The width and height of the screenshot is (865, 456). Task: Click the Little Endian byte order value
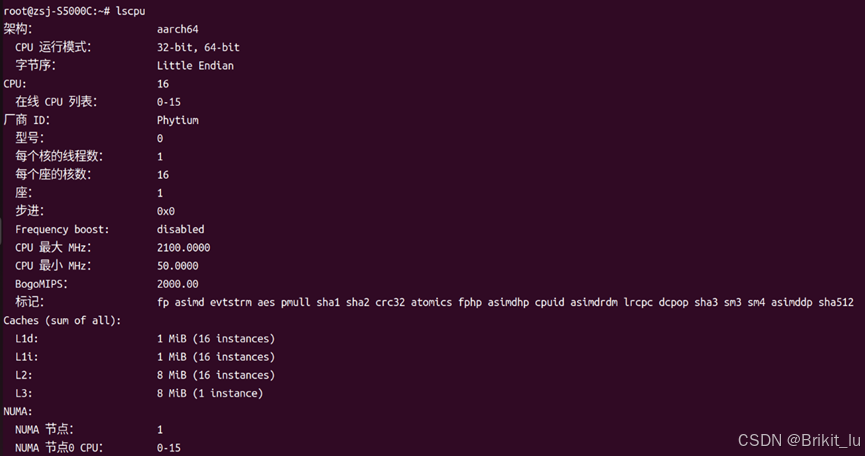[x=195, y=66]
